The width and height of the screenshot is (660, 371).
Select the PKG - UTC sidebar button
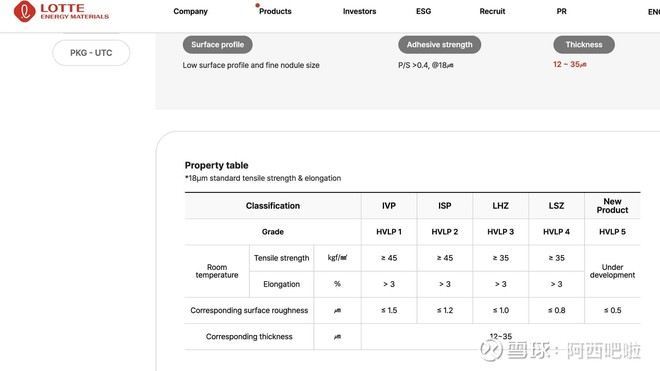(91, 53)
